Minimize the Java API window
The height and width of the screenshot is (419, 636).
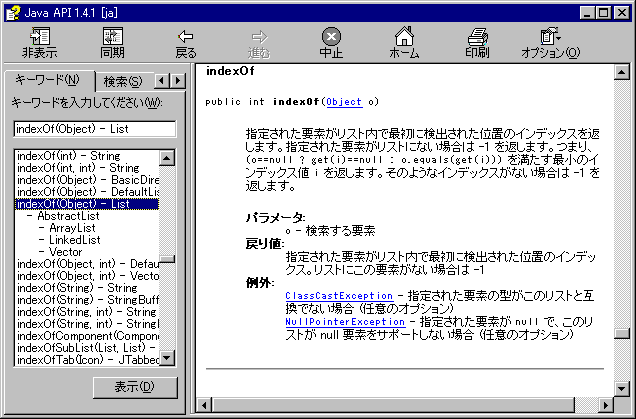587,13
